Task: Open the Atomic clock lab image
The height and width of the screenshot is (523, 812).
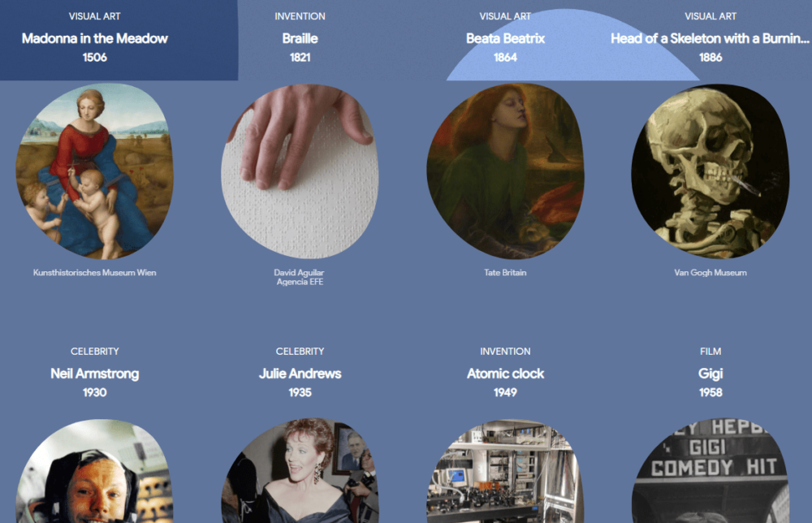Action: (x=505, y=471)
